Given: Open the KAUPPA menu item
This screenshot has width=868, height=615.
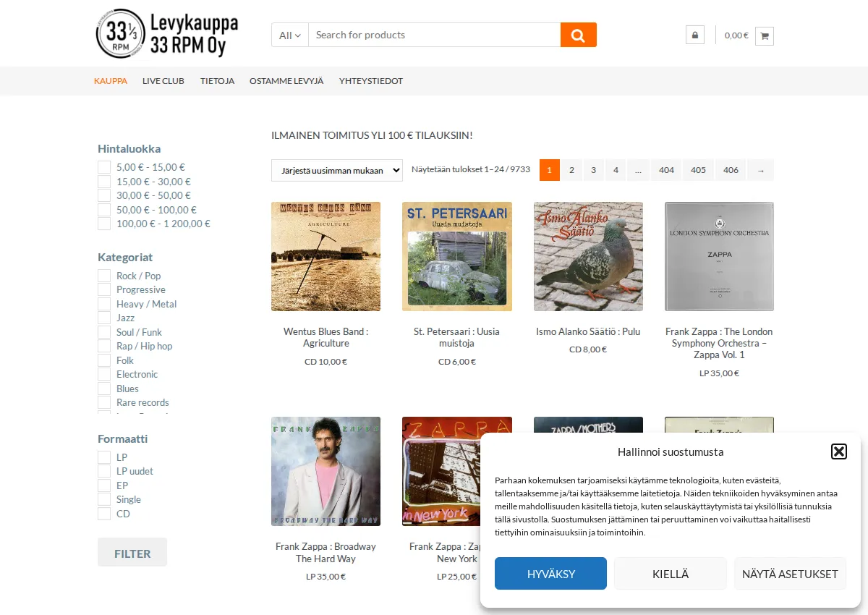Looking at the screenshot, I should 111,81.
